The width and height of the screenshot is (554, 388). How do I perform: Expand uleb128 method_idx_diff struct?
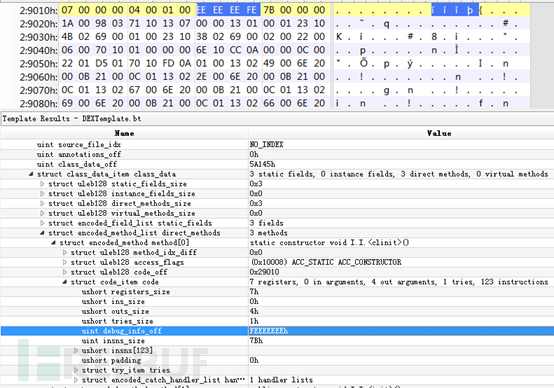tap(65, 252)
